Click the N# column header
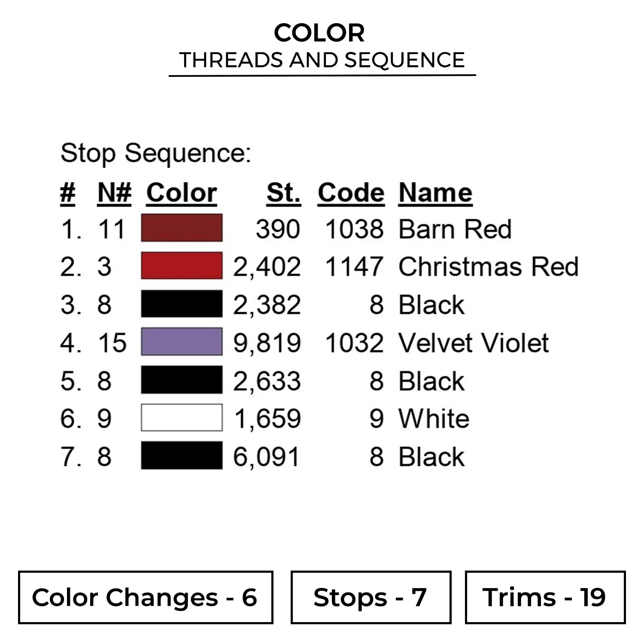The width and height of the screenshot is (644, 644). click(114, 193)
